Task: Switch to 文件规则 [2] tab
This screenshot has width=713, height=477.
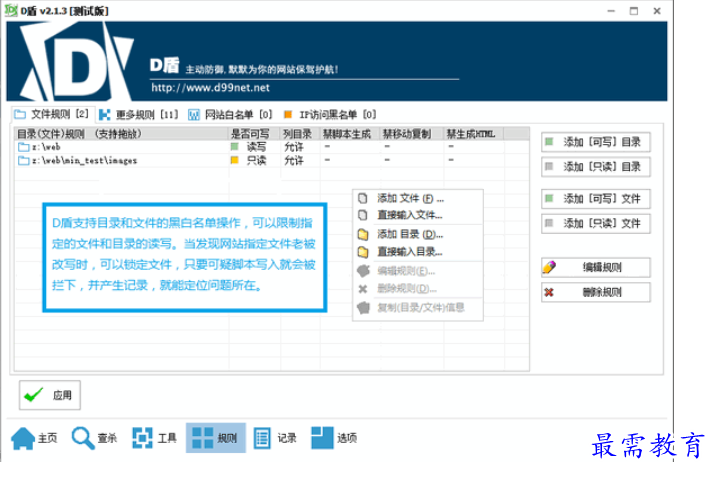Action: (x=52, y=114)
